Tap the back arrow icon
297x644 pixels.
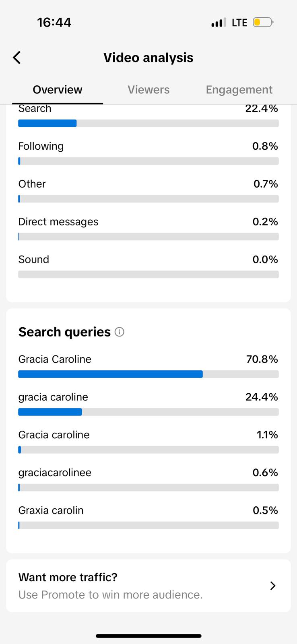point(17,58)
